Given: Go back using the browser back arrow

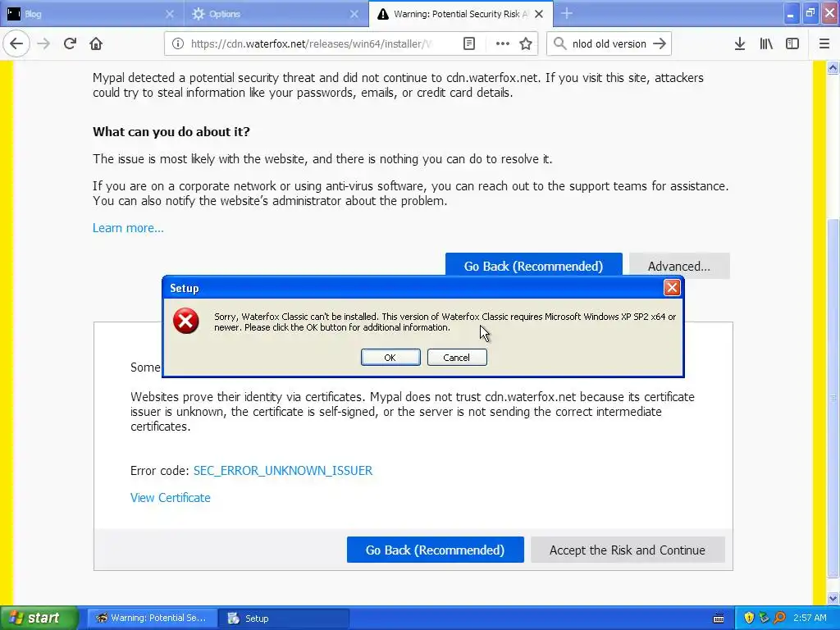Looking at the screenshot, I should (x=16, y=43).
